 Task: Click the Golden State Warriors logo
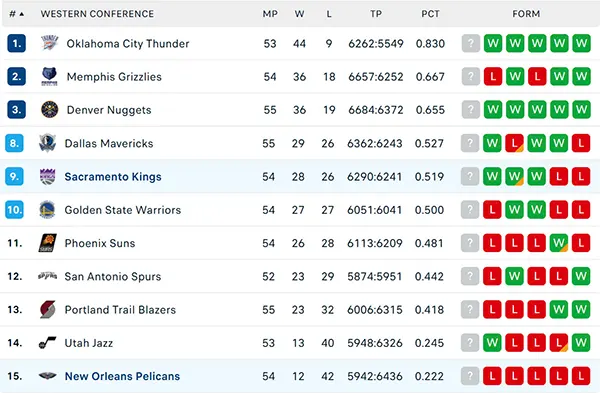pos(47,210)
